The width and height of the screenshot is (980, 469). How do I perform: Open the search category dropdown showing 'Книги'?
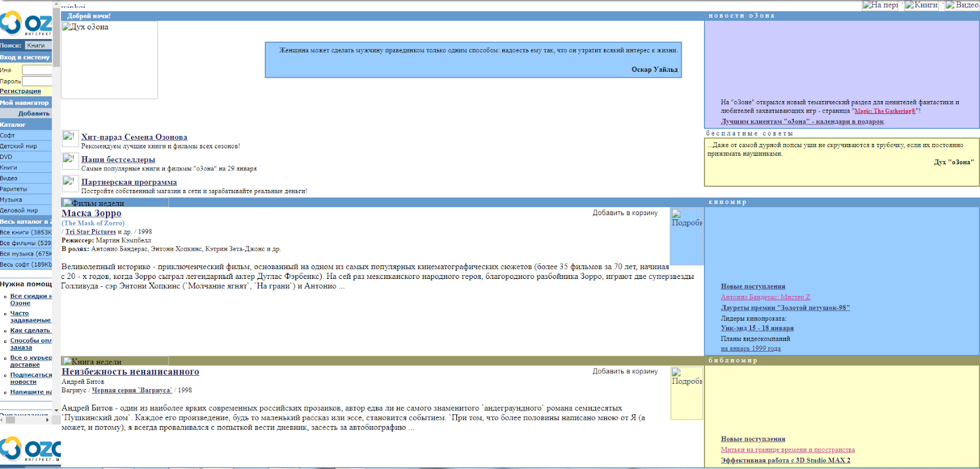click(x=39, y=45)
